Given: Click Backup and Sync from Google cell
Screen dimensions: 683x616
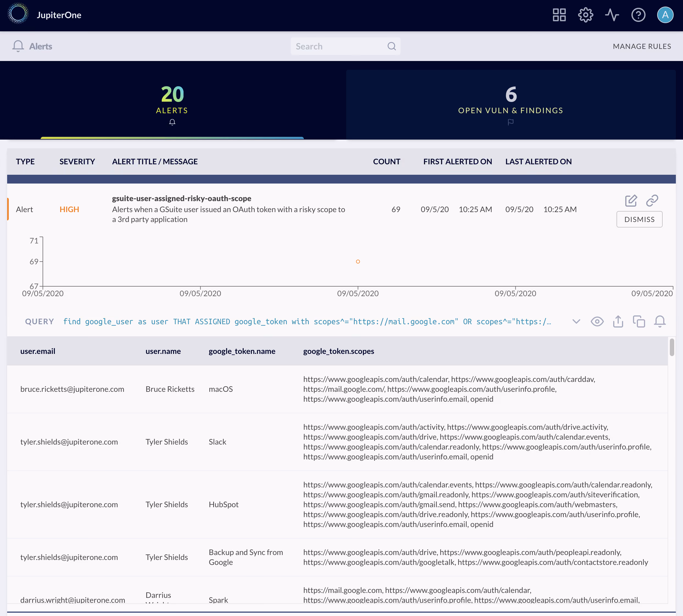Looking at the screenshot, I should coord(246,557).
